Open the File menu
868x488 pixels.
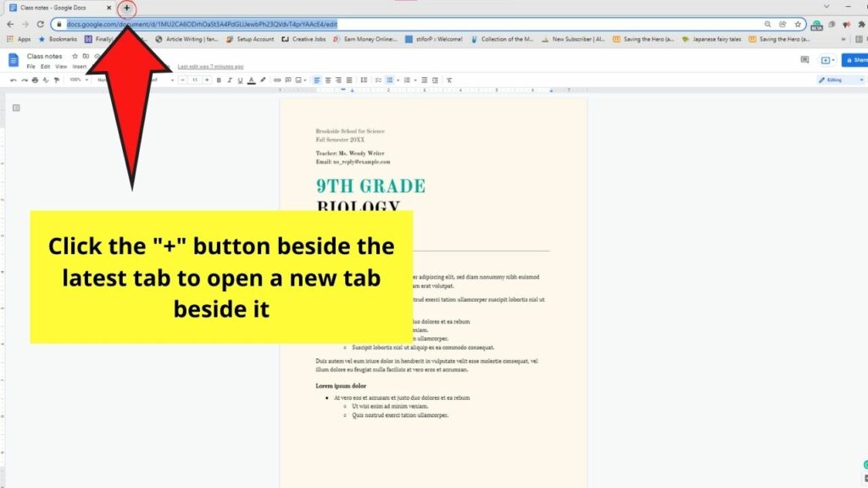pos(30,66)
